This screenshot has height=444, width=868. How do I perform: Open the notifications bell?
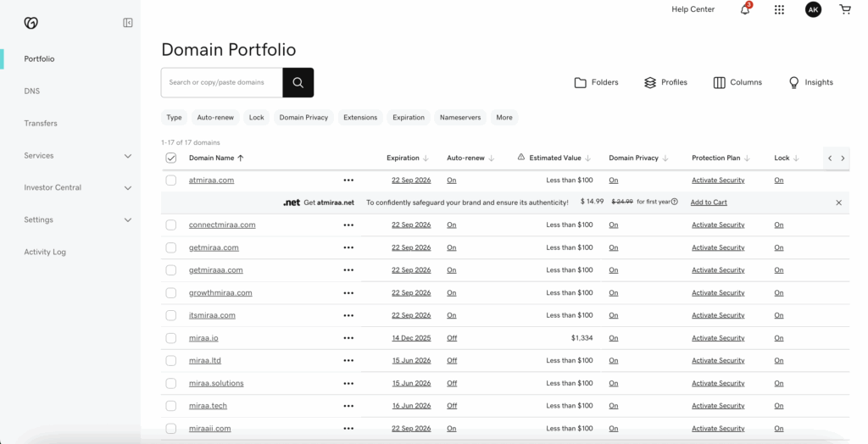[x=746, y=9]
